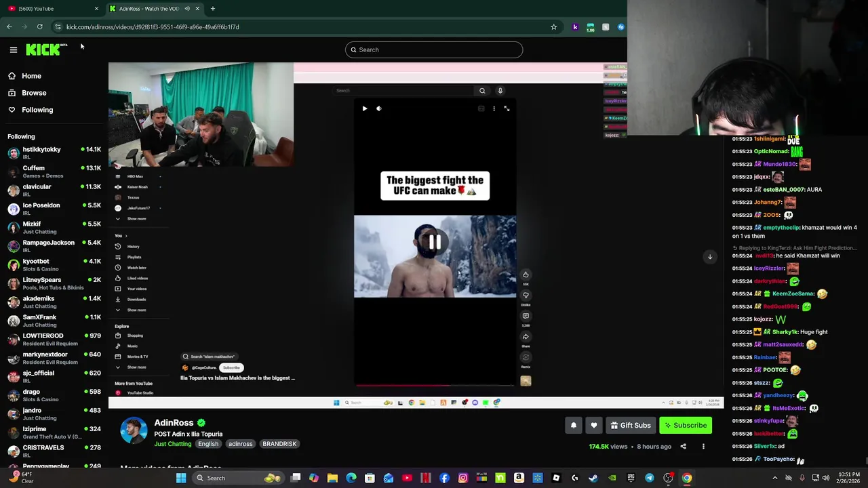
Task: Close the YouTube browser tab
Action: click(96, 9)
